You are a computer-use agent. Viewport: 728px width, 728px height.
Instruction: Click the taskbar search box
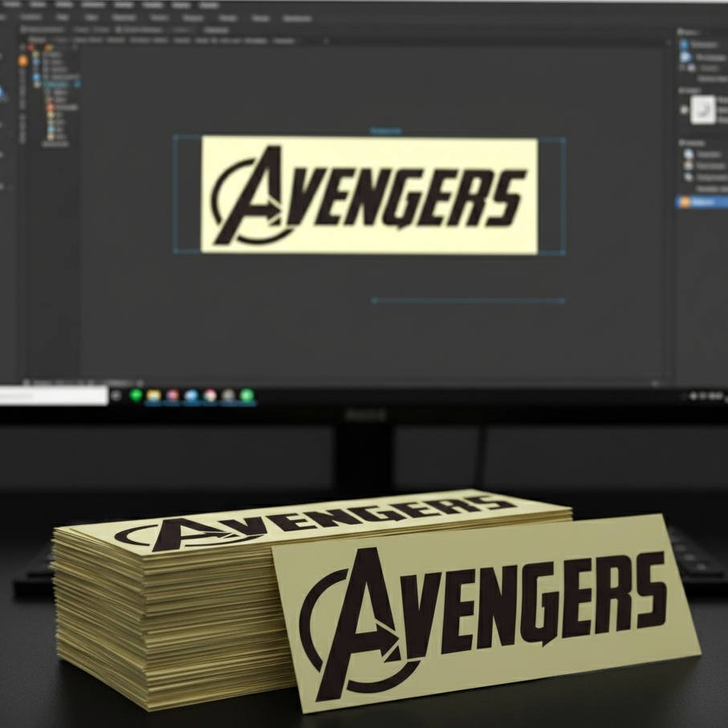click(54, 396)
